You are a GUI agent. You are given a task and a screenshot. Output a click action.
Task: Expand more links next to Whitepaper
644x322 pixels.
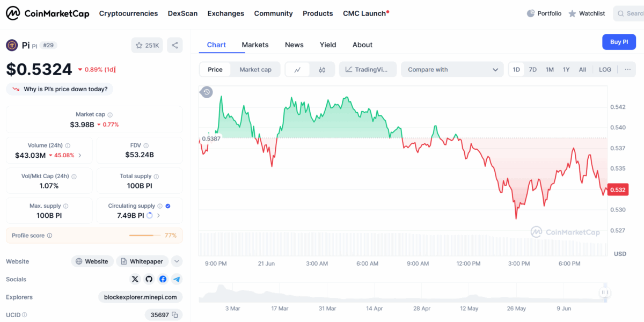click(x=177, y=261)
